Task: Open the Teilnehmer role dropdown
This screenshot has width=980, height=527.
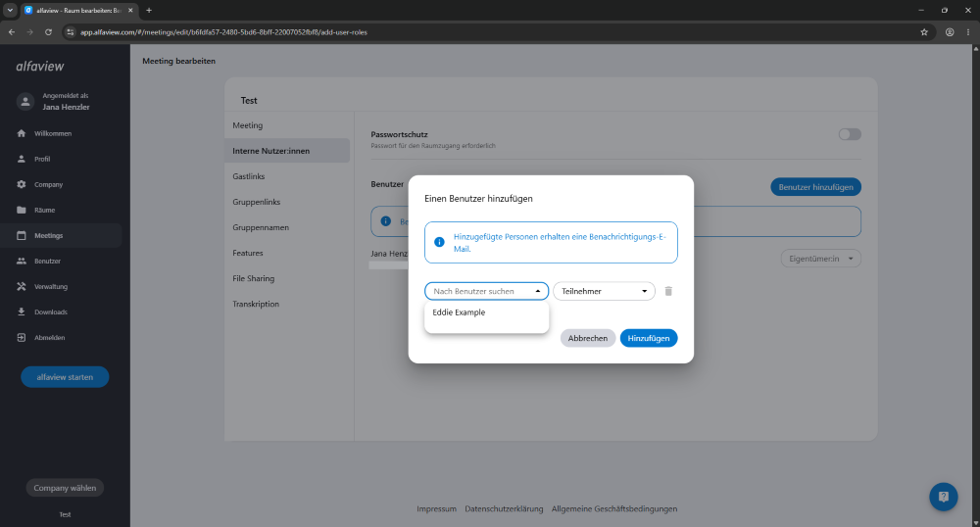Action: click(x=604, y=291)
